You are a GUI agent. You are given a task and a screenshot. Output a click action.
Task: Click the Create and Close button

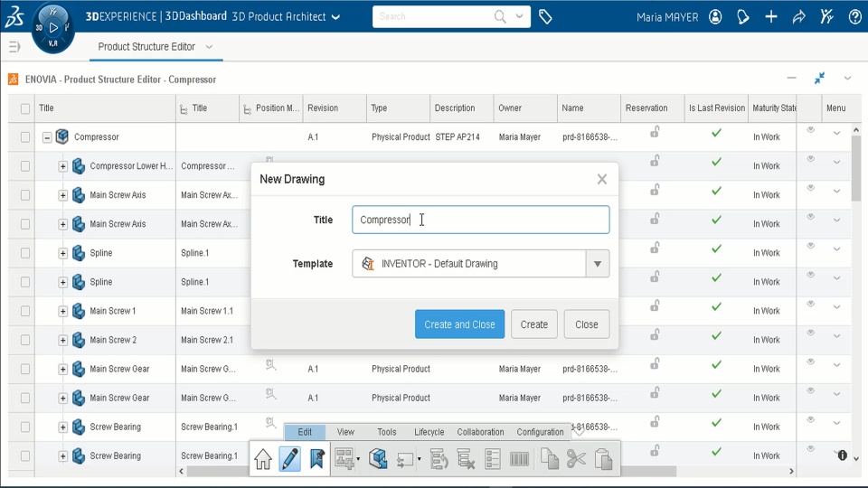pos(459,324)
